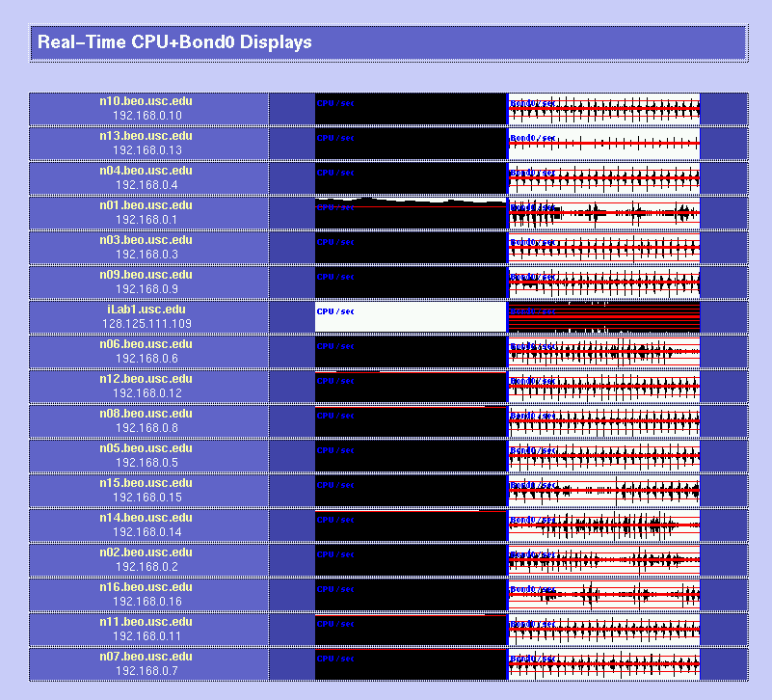
Task: Click the CPU graph for n08.beo.usc.edu
Action: pos(411,420)
